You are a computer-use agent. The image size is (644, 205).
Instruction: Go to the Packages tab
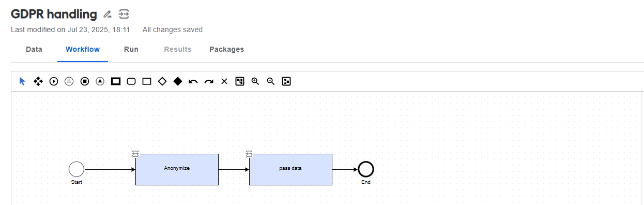tap(226, 49)
